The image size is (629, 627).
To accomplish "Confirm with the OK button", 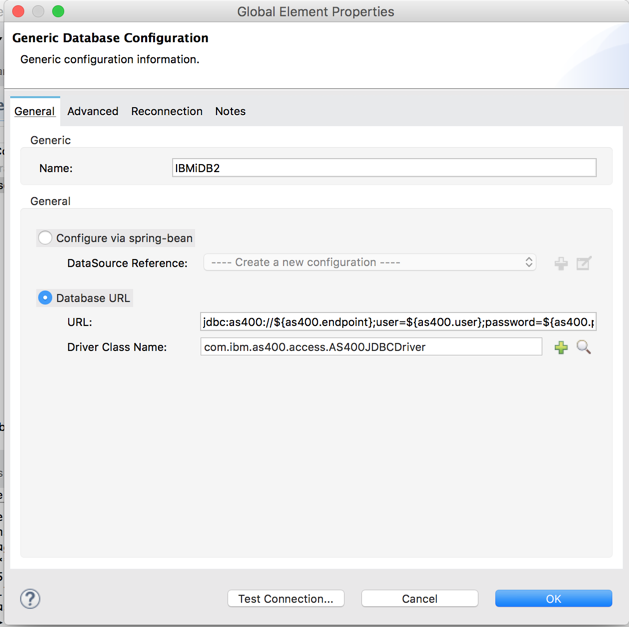I will pyautogui.click(x=554, y=599).
